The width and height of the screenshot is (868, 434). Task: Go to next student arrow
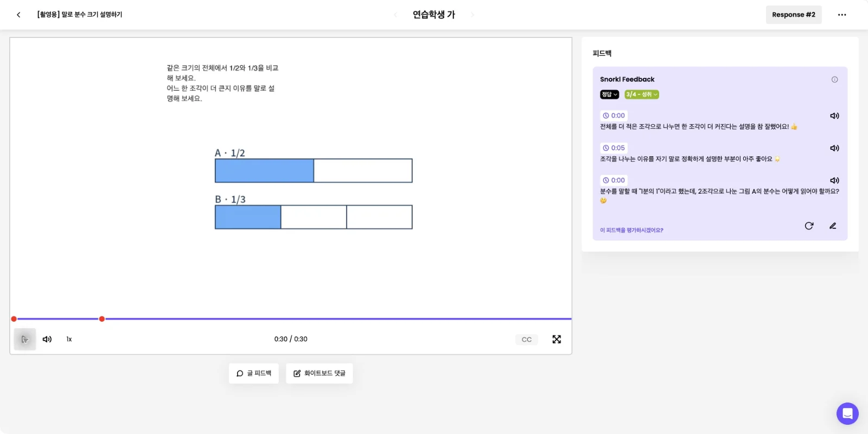coord(472,15)
